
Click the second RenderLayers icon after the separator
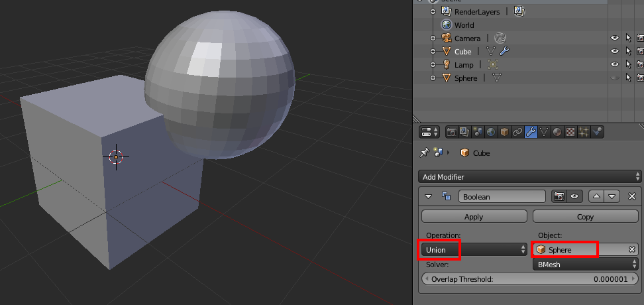tap(519, 11)
